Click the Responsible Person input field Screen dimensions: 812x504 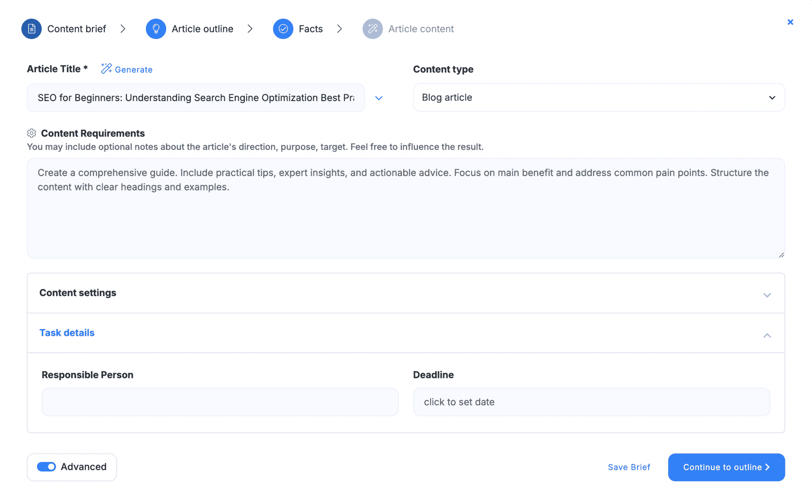tap(220, 402)
